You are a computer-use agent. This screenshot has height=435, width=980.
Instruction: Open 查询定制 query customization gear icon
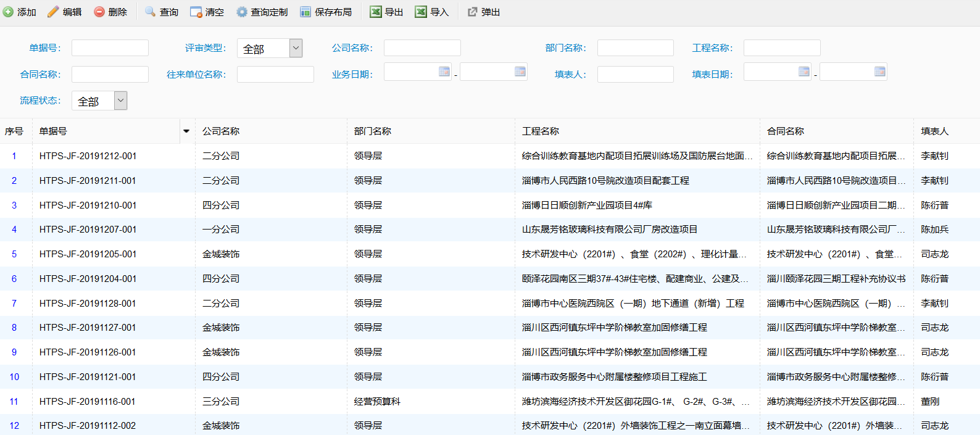(241, 12)
